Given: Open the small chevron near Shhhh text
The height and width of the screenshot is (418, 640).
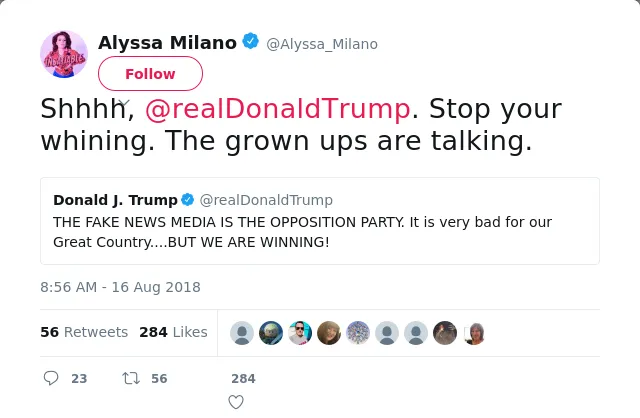Looking at the screenshot, I should 124,102.
